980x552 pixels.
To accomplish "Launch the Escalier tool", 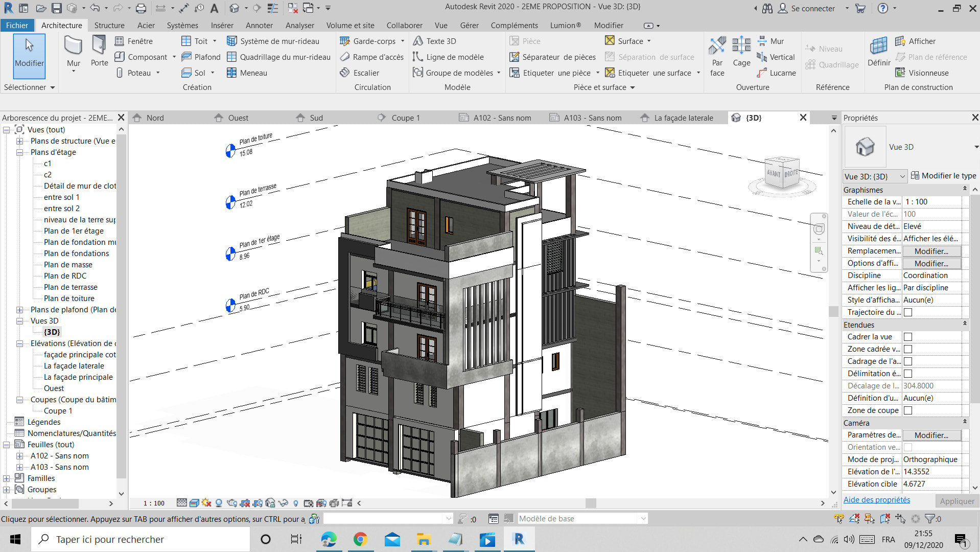I will coord(366,73).
